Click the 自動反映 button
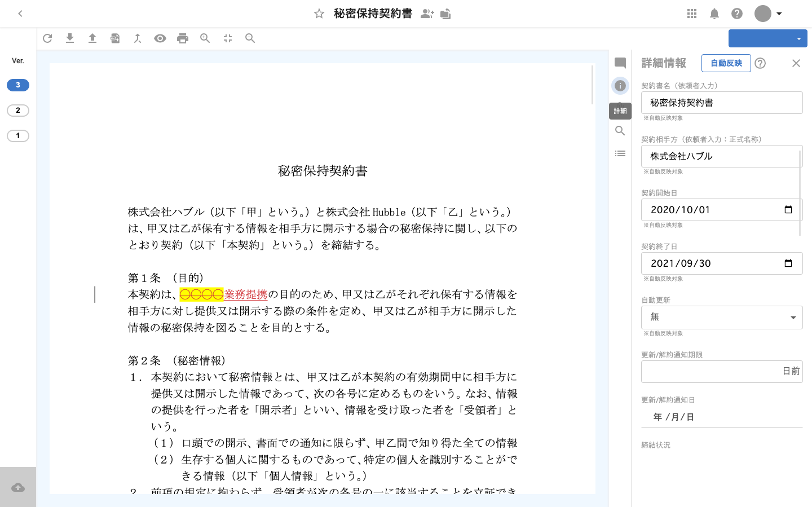The width and height of the screenshot is (812, 507). (x=726, y=63)
